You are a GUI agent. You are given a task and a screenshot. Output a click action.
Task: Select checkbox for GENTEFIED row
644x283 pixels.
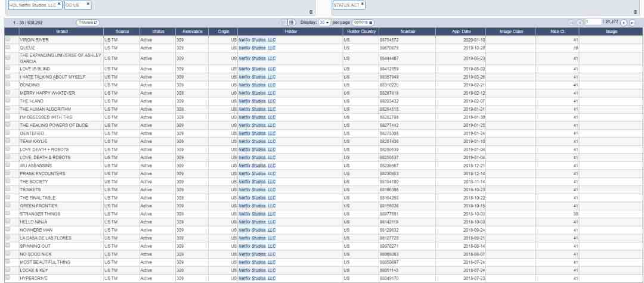coord(7,133)
